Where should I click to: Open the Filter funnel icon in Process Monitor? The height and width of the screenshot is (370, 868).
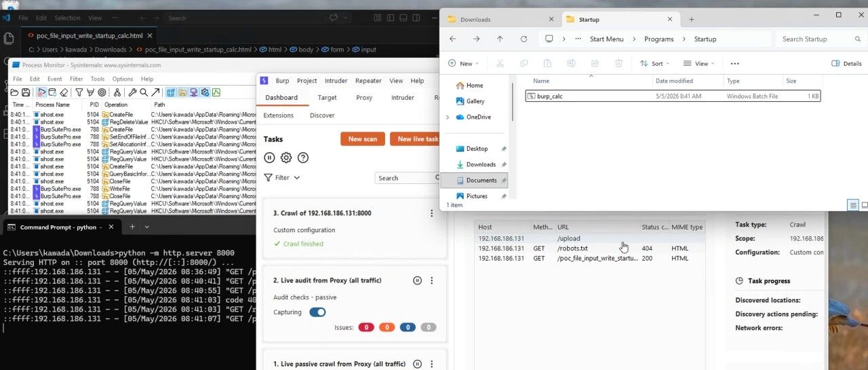tap(79, 92)
